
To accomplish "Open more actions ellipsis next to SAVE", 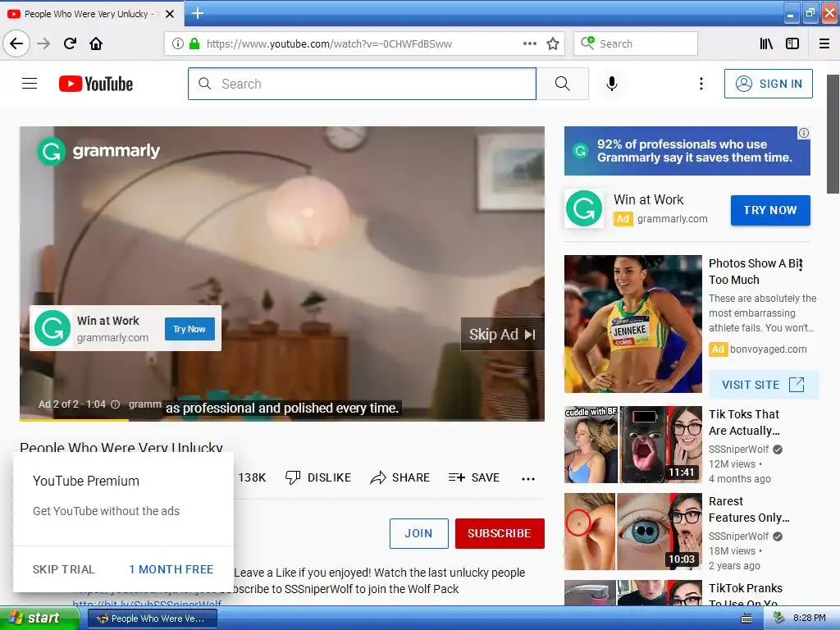I will coord(528,479).
